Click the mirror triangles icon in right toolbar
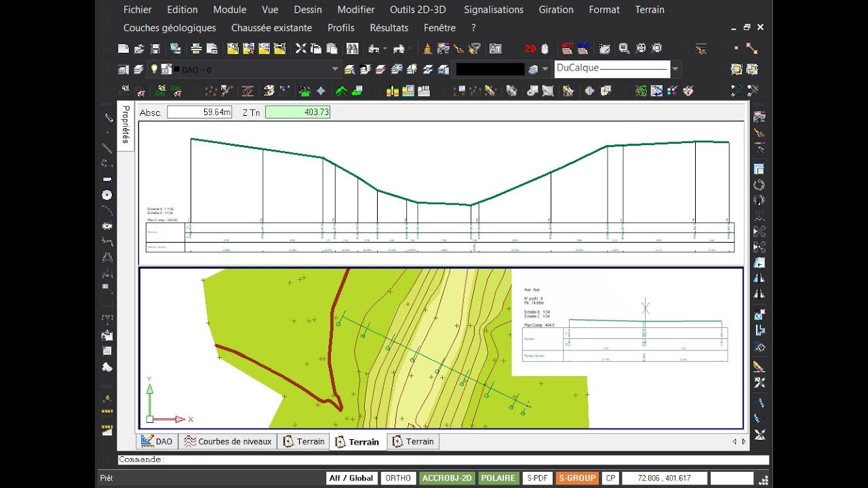The height and width of the screenshot is (488, 868). [x=759, y=278]
